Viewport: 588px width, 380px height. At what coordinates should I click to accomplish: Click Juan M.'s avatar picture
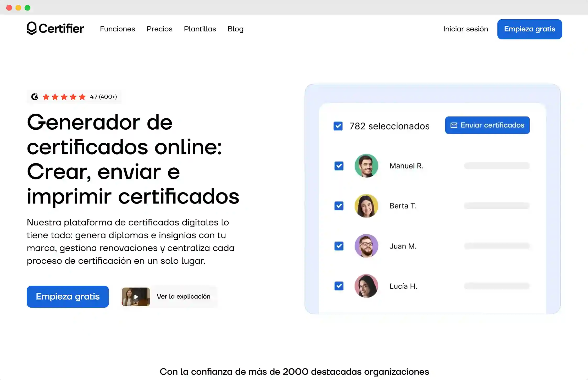tap(366, 246)
